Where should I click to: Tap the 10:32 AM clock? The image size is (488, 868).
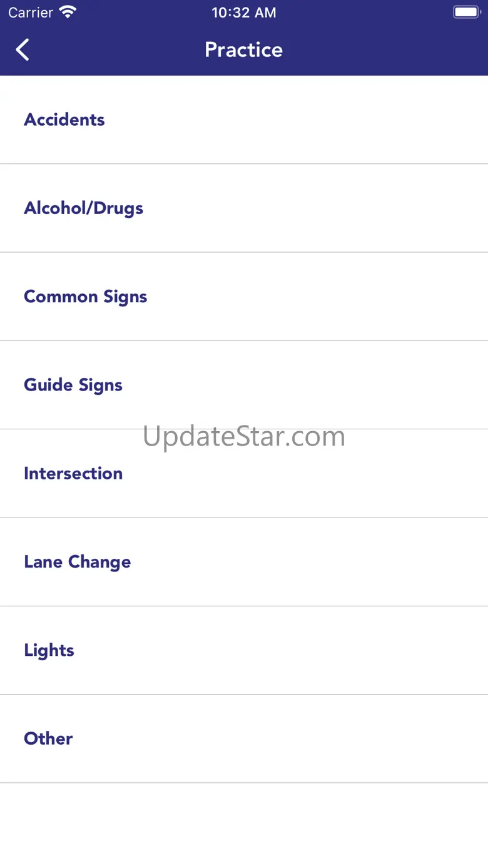[x=243, y=13]
